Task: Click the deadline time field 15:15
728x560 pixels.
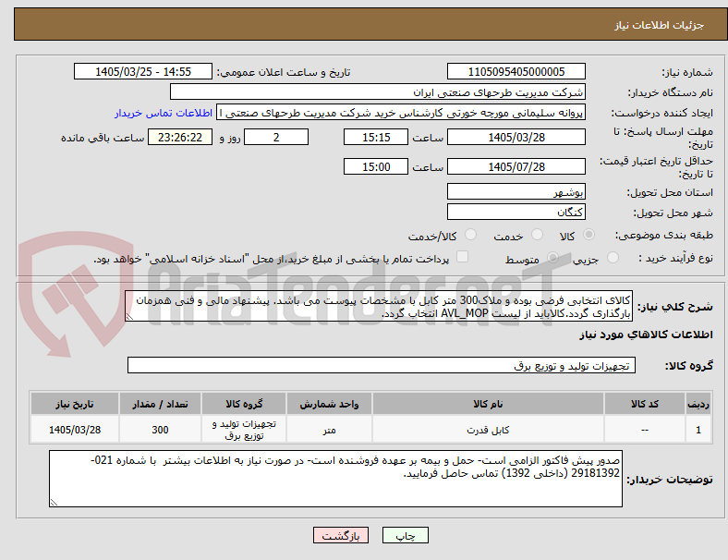Action: pyautogui.click(x=376, y=137)
